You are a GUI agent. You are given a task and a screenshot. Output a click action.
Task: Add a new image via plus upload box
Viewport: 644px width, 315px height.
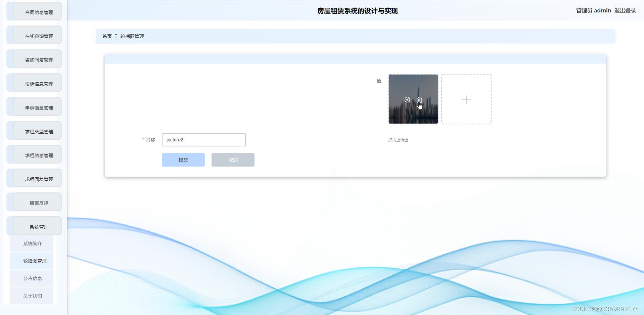[x=466, y=99]
